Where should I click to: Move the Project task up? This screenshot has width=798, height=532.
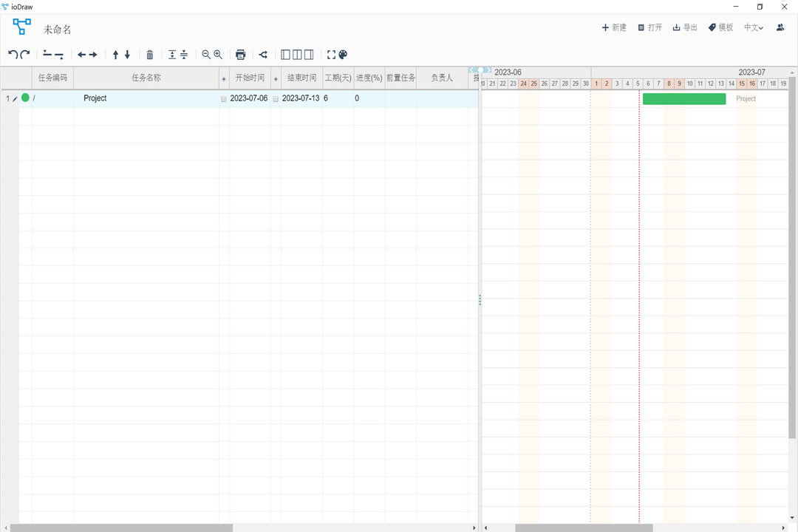pos(115,54)
